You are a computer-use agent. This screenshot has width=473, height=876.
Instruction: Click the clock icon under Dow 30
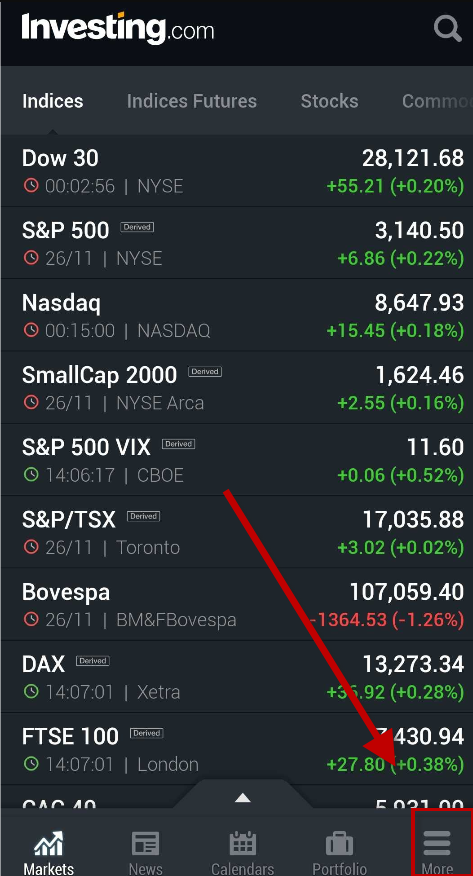pos(31,185)
